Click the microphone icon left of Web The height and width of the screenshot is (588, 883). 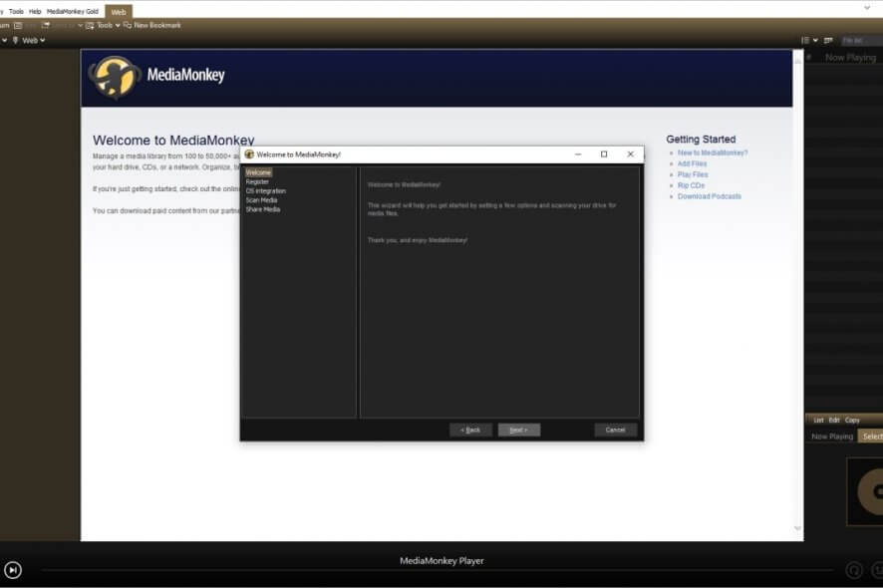(16, 41)
